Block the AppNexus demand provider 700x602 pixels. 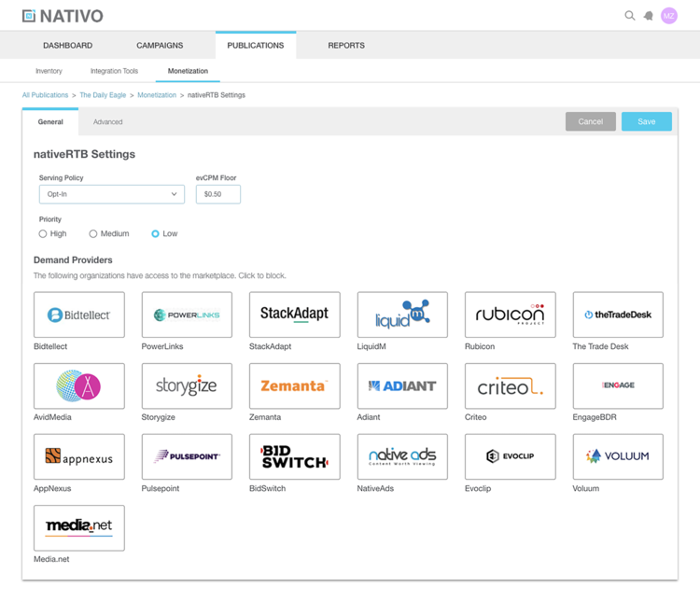tap(79, 456)
